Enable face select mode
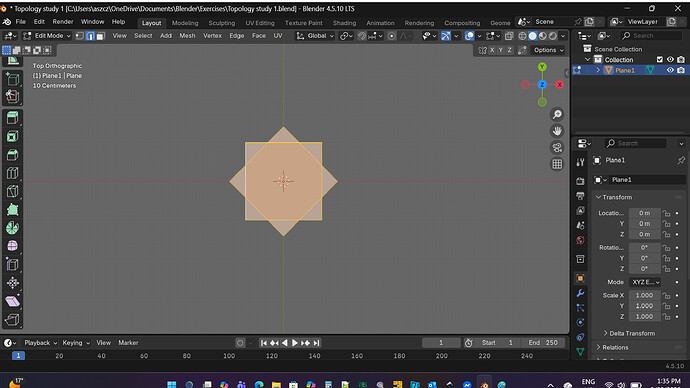This screenshot has width=690, height=388. [x=101, y=36]
